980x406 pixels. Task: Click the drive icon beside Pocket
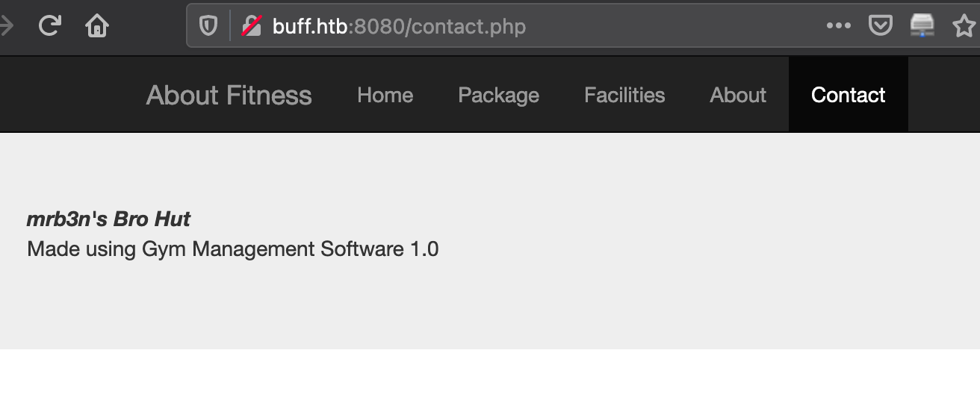point(922,26)
